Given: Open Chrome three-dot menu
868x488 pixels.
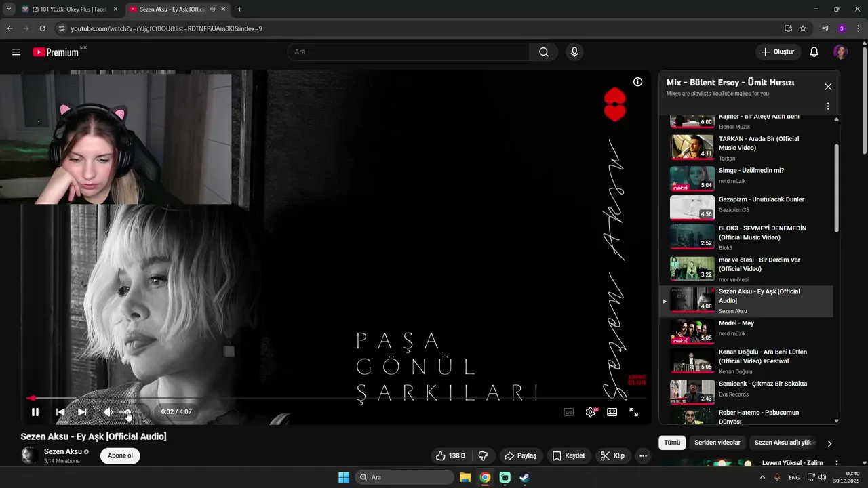Looking at the screenshot, I should pyautogui.click(x=858, y=28).
